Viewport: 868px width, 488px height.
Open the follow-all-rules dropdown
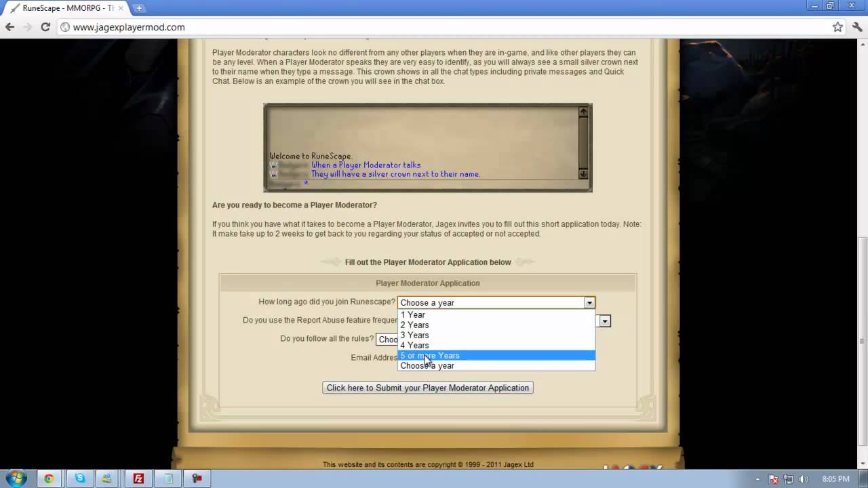point(387,339)
